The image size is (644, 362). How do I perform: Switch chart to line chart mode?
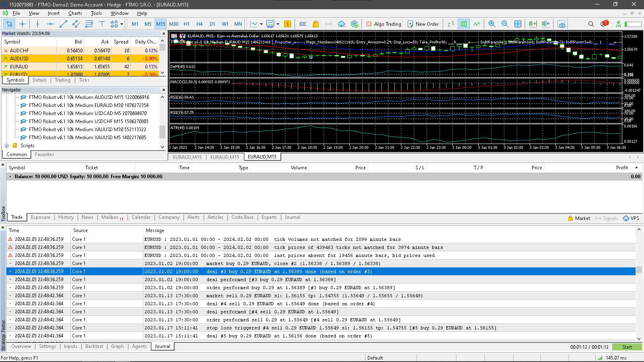pos(477,24)
